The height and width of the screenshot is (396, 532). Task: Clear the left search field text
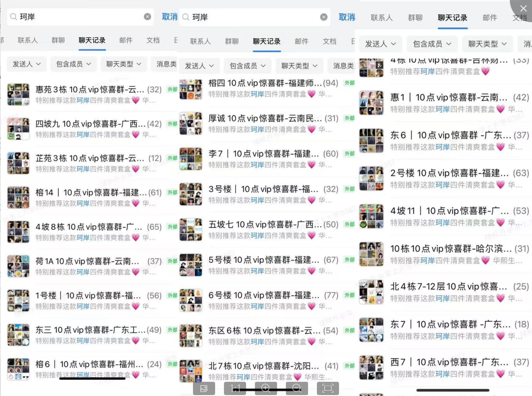point(148,17)
